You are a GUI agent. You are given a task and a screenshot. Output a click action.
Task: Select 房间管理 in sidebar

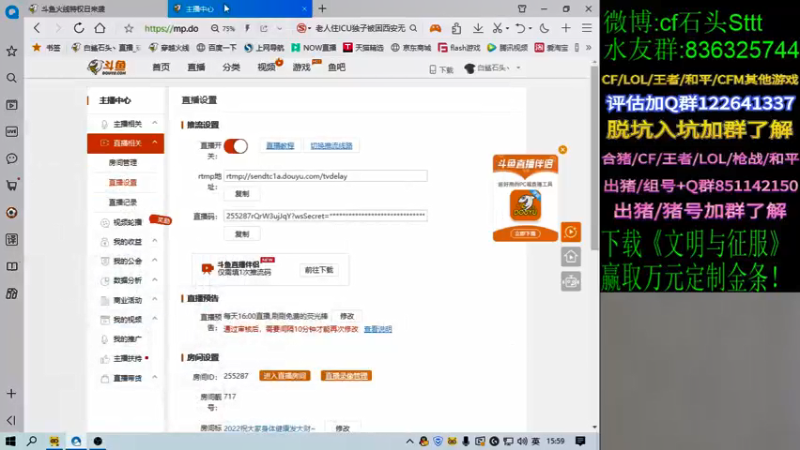click(123, 163)
